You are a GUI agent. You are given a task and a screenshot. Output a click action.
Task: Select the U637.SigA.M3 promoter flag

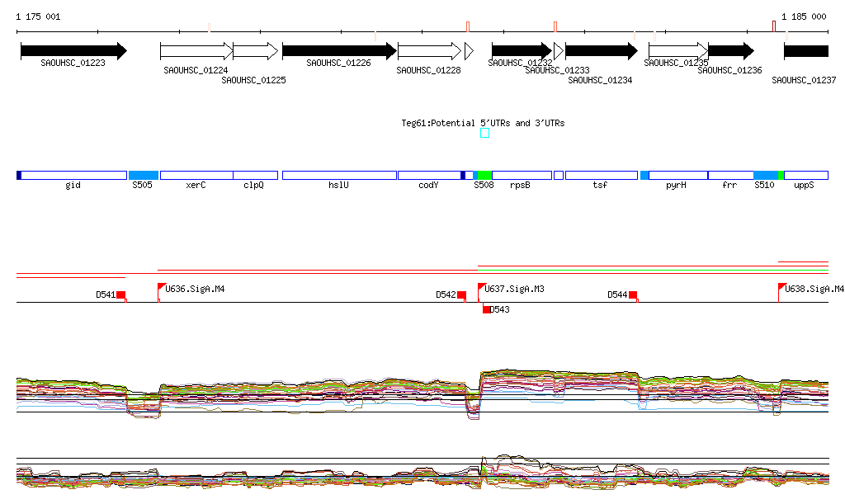pos(482,287)
